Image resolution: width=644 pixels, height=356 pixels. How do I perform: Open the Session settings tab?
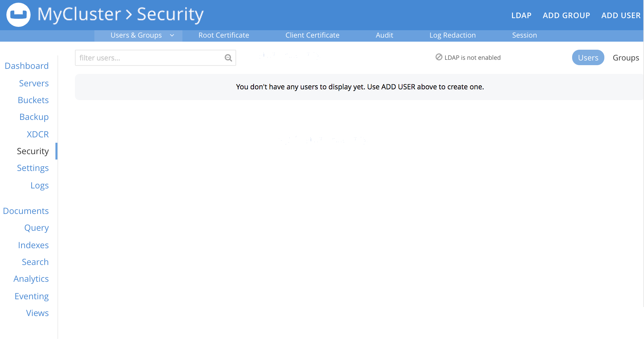click(524, 35)
